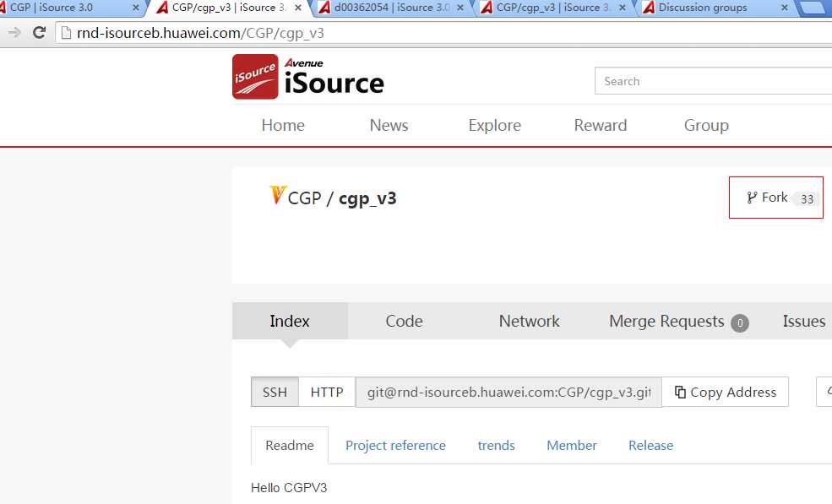Open the Merge Requests tab
Viewport: 832px width, 504px height.
click(x=666, y=321)
